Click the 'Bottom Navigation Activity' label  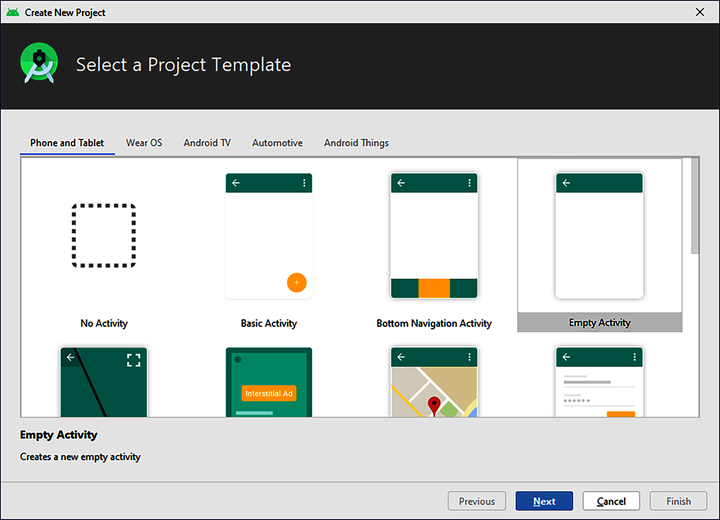coord(434,323)
